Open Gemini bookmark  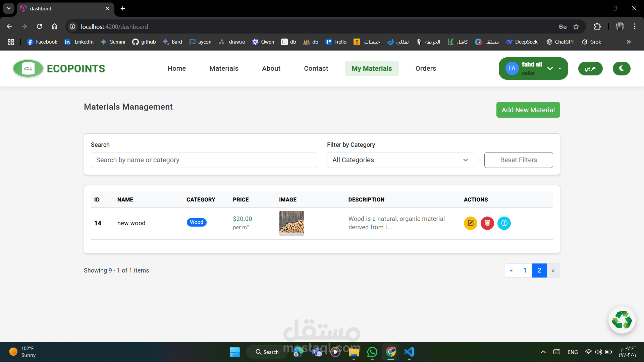coord(113,42)
